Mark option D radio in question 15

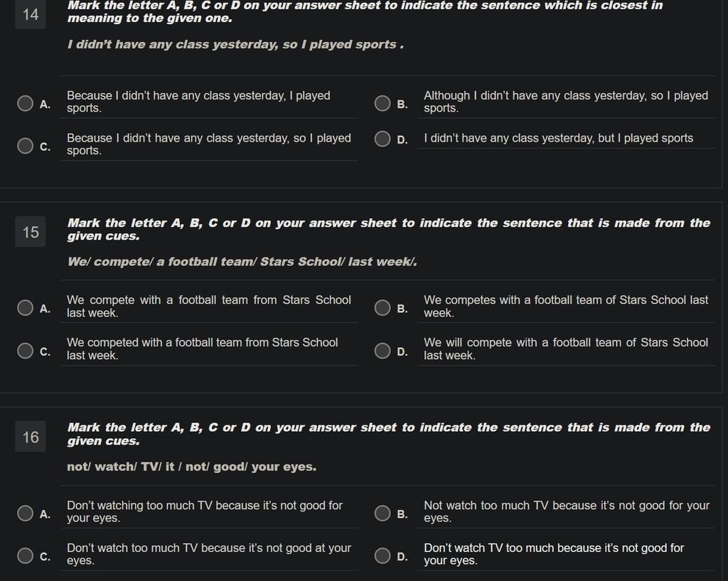(382, 351)
